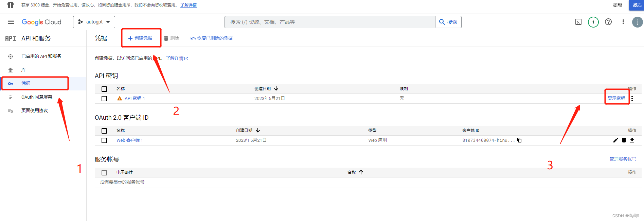Sort service accounts by 名称 arrow
This screenshot has height=221, width=644.
[x=361, y=172]
